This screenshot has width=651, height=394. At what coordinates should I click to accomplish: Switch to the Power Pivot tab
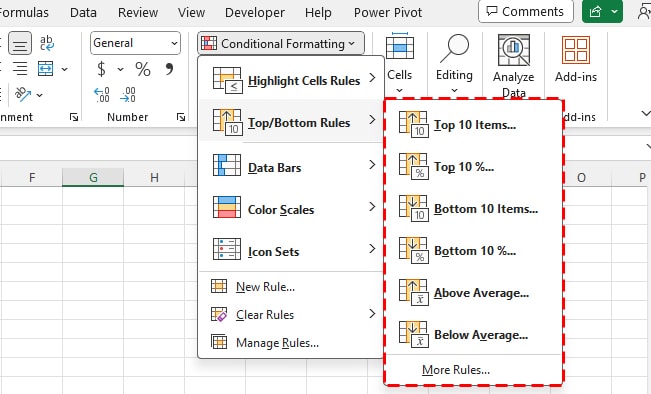tap(388, 12)
